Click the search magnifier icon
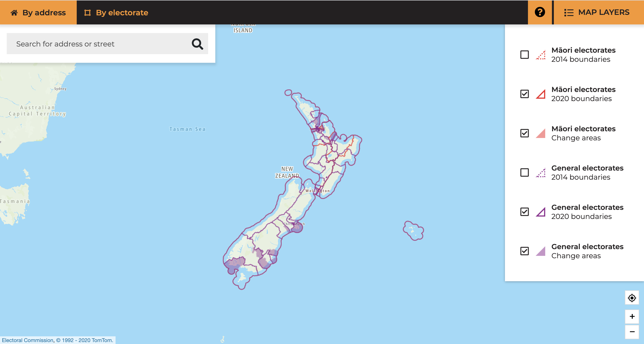The width and height of the screenshot is (644, 344). pos(197,44)
